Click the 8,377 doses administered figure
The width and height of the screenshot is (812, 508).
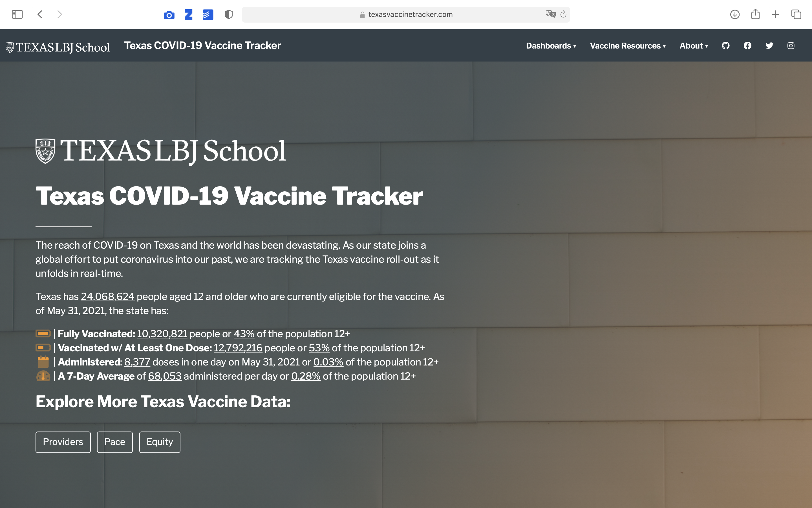pyautogui.click(x=137, y=362)
